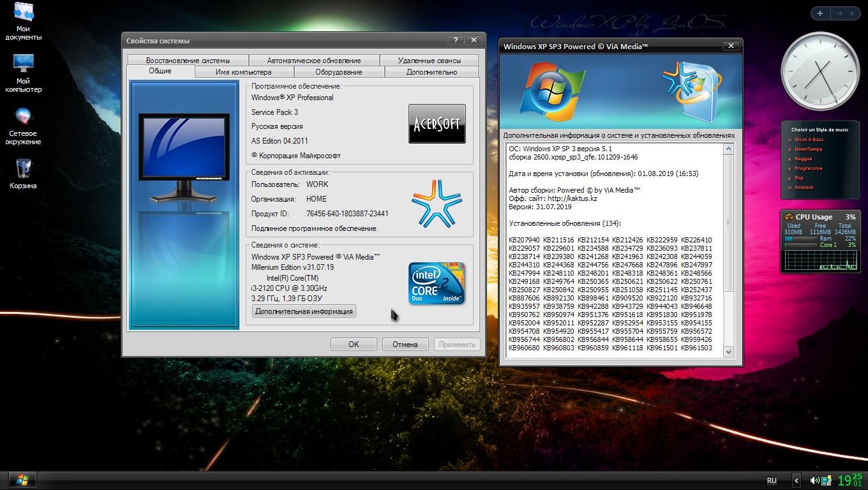Choose Rap music style
868x490 pixels.
[x=798, y=178]
